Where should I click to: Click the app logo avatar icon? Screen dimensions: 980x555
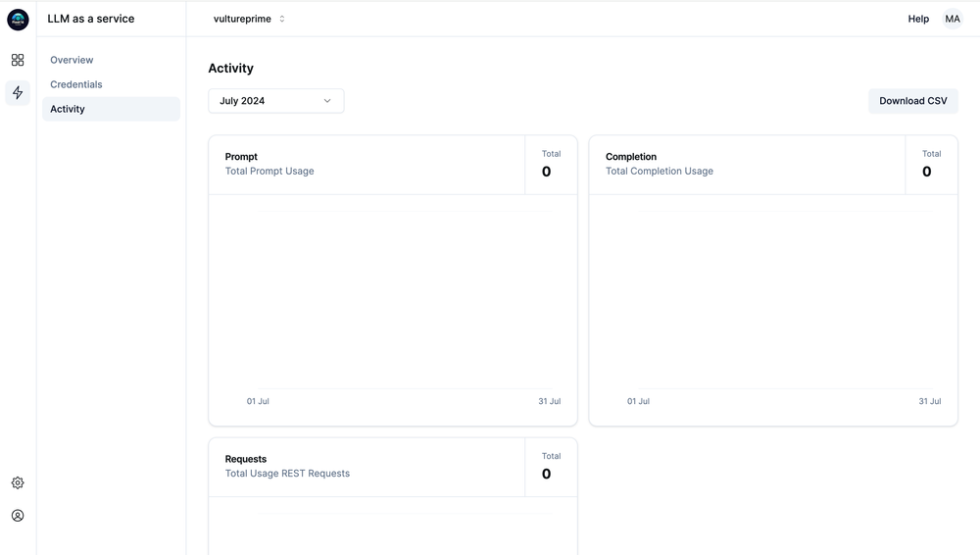[18, 20]
